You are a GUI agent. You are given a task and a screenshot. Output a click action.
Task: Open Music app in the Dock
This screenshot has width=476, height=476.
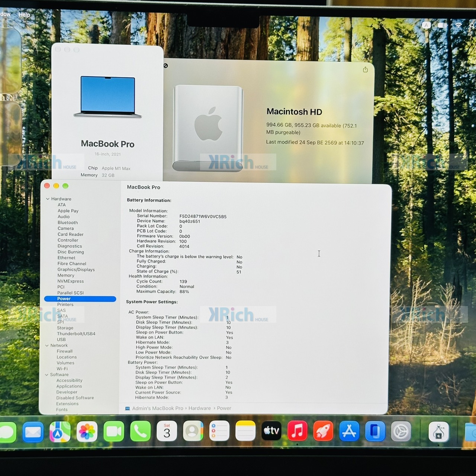coord(297,431)
